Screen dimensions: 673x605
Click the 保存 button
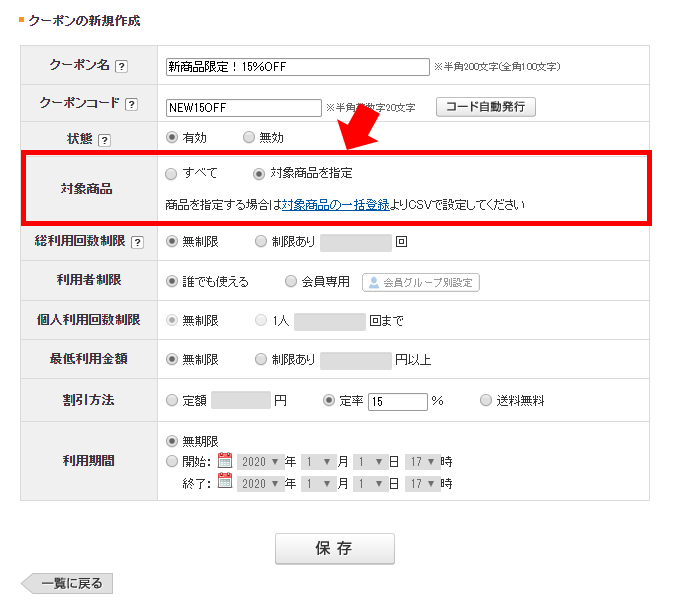coord(335,548)
